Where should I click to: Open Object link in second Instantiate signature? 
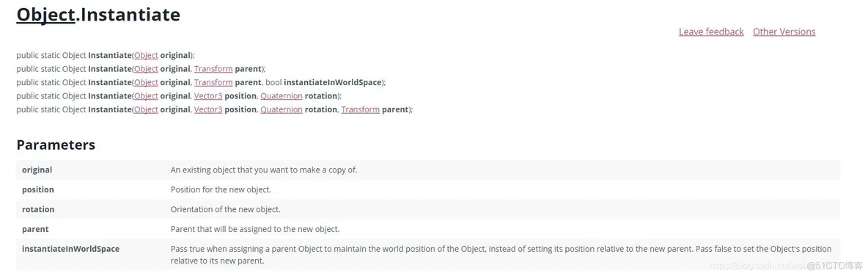click(x=146, y=69)
